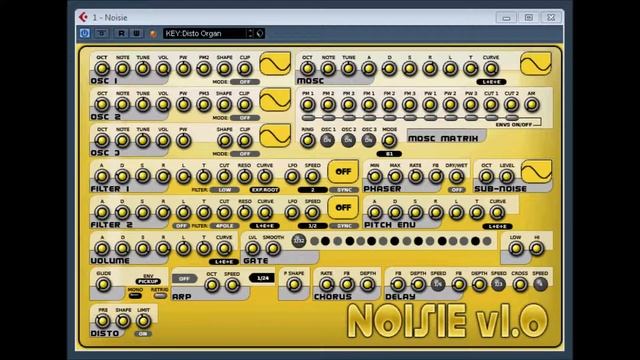The width and height of the screenshot is (640, 360).
Task: Click the ENVS ON/OFF switch under CUT 1
Action: click(x=491, y=118)
